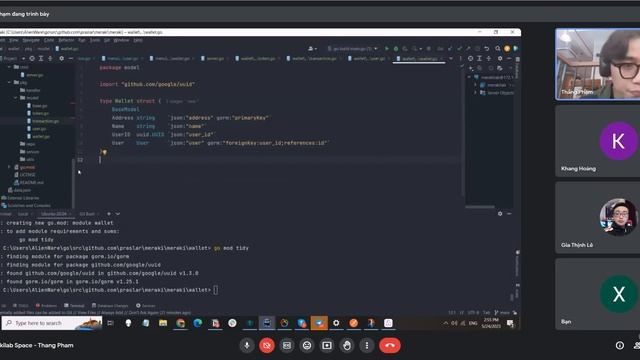Click the rollback undo arrow icon
The height and width of the screenshot is (360, 640).
click(x=487, y=49)
